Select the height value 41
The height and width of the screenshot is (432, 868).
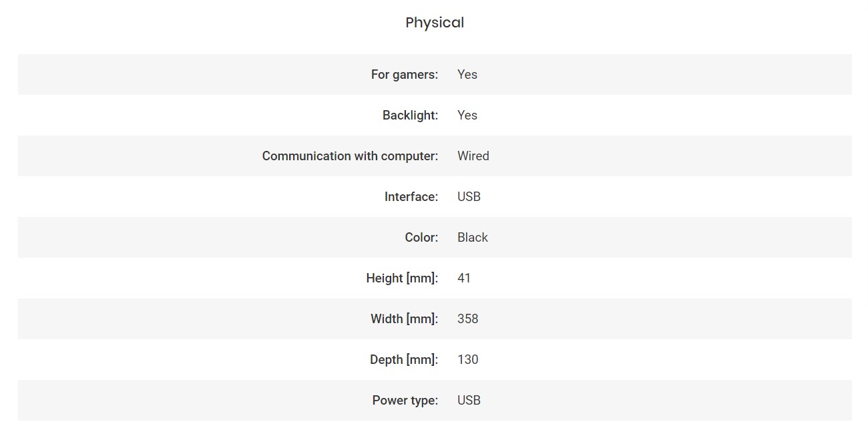pos(464,278)
